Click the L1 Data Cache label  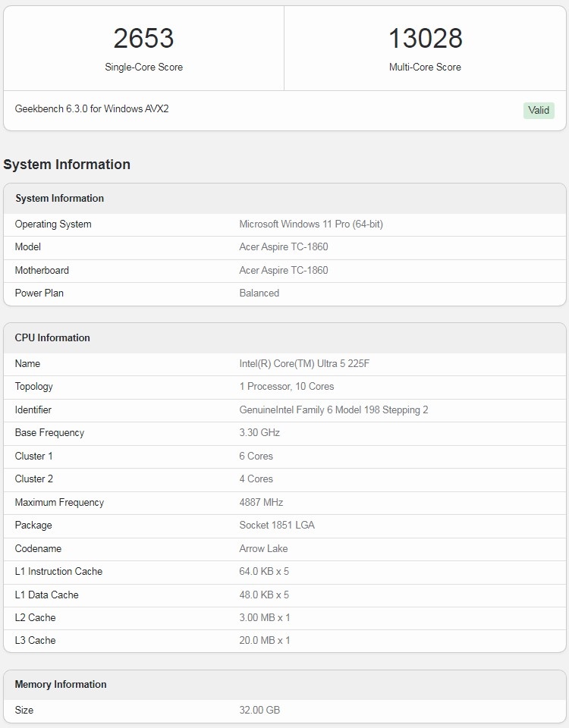(46, 595)
